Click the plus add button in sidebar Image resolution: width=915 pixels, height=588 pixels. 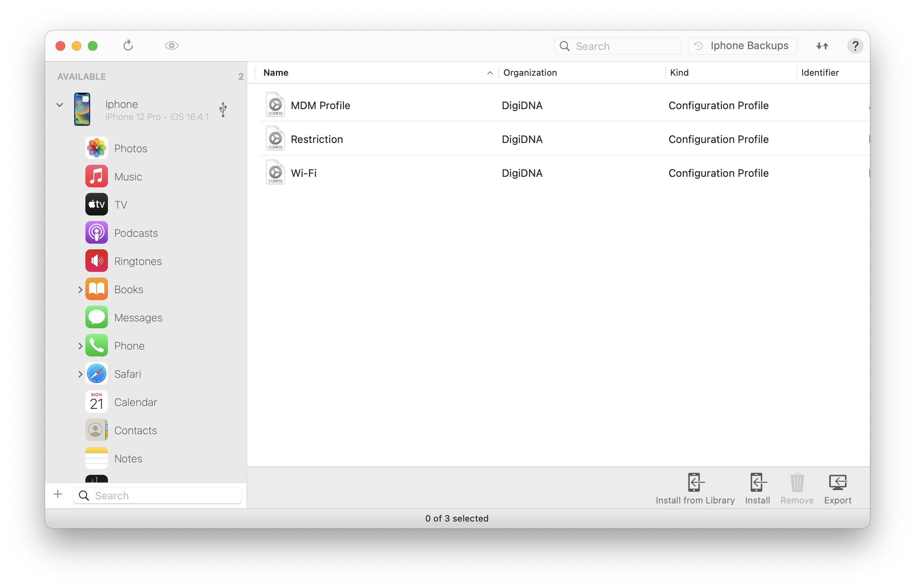point(58,495)
